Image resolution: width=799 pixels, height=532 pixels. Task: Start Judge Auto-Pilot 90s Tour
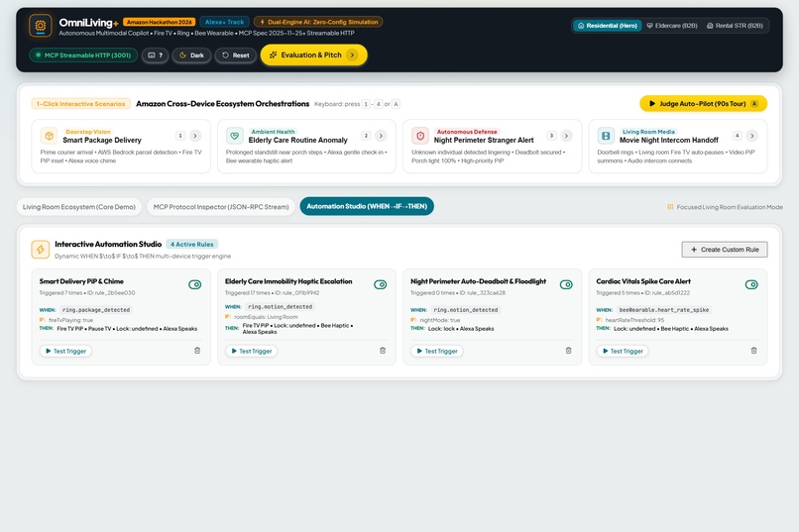(x=703, y=103)
